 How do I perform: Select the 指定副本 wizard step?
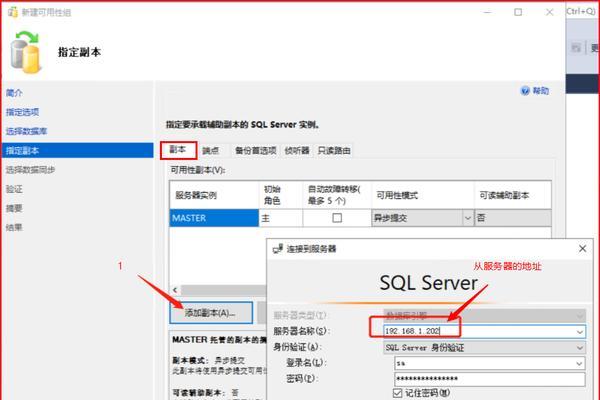click(78, 150)
